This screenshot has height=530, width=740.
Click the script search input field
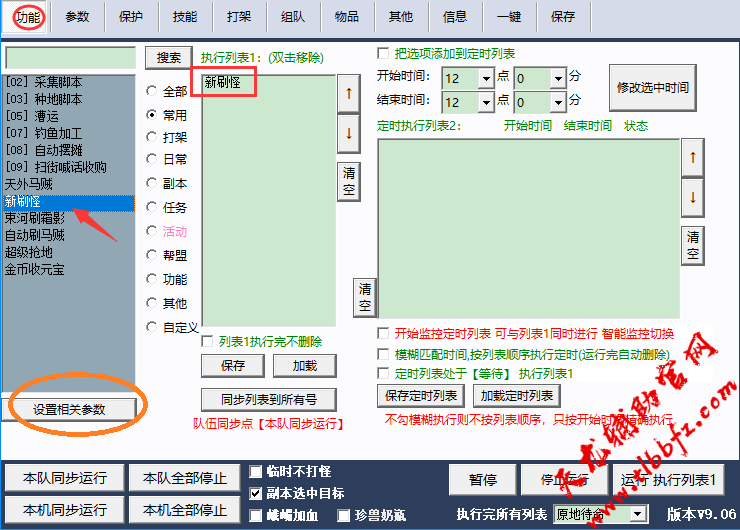[70, 58]
